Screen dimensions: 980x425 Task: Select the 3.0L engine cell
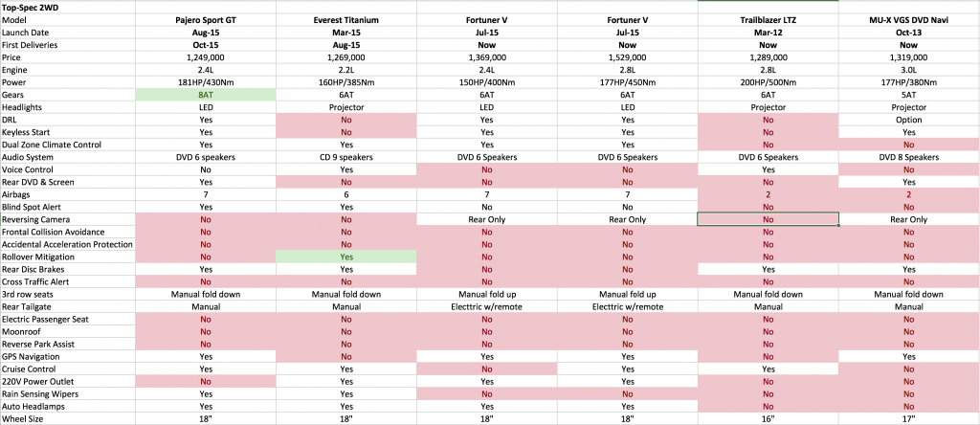909,69
